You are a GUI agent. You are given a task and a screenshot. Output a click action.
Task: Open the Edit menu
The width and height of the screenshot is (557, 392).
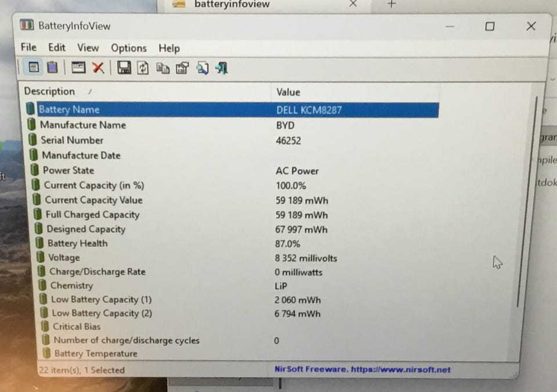(x=57, y=48)
